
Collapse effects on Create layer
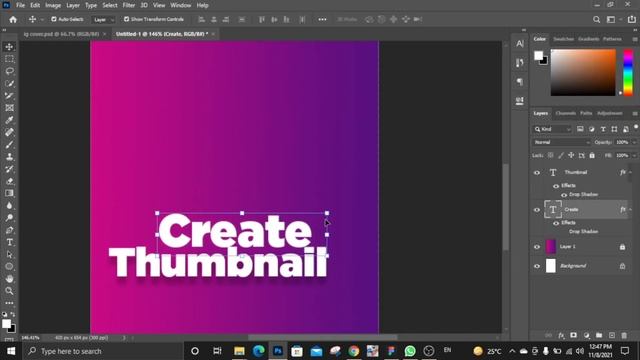[631, 210]
